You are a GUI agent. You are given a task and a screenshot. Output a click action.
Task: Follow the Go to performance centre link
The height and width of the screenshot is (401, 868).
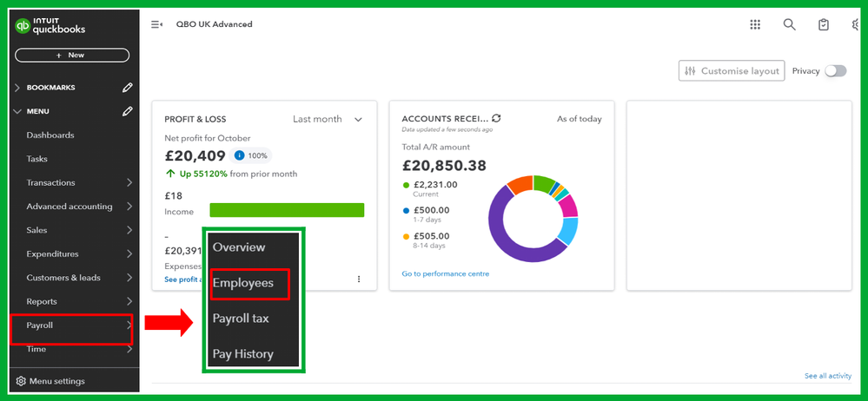pos(446,273)
